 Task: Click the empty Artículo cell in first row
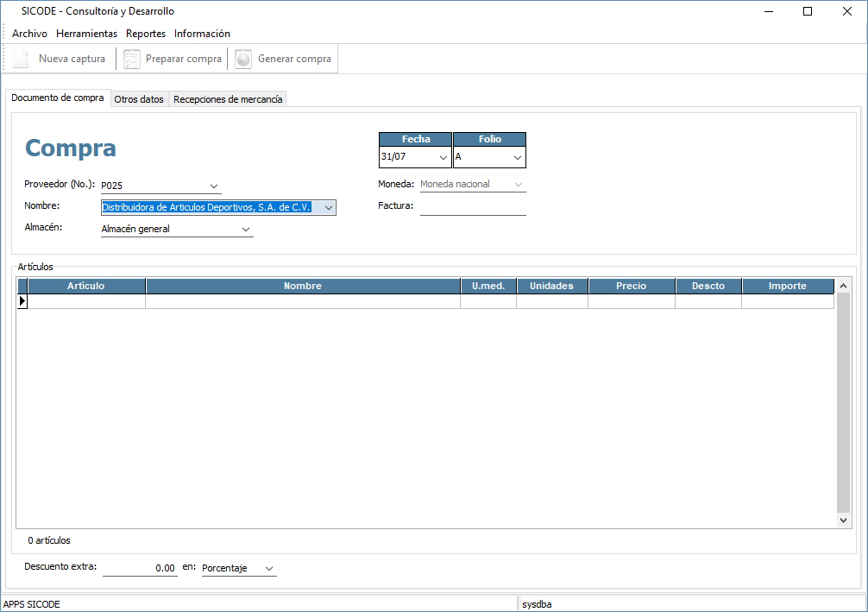pyautogui.click(x=86, y=301)
